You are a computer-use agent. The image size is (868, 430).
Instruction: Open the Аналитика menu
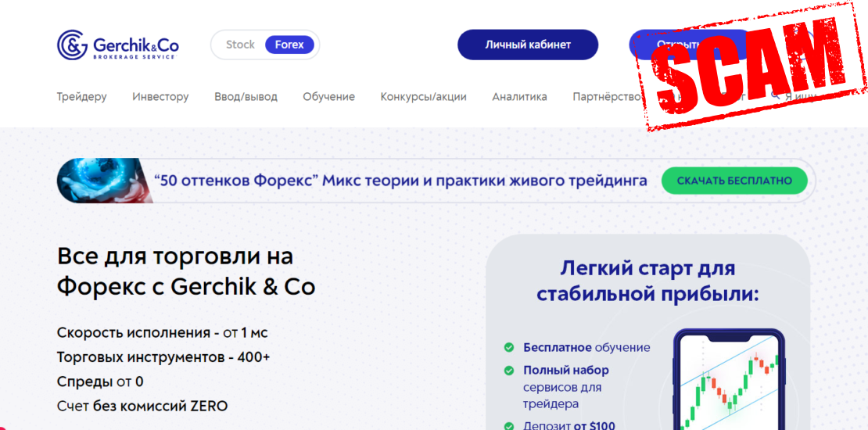click(520, 97)
